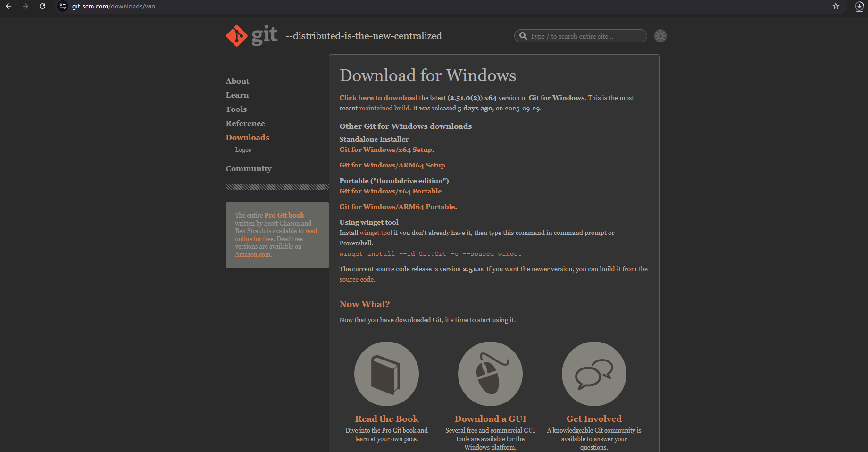868x452 pixels.
Task: Download Git for Windows/ARM64 Setup
Action: point(392,165)
